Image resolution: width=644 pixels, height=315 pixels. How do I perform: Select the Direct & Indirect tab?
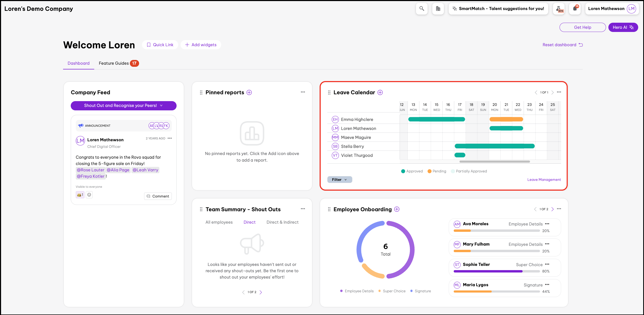click(282, 222)
